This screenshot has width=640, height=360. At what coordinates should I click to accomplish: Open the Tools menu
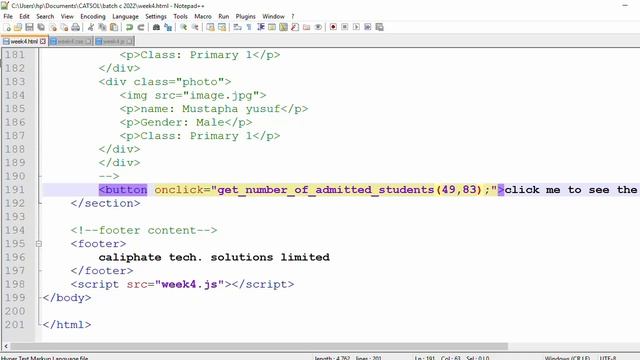(180, 16)
